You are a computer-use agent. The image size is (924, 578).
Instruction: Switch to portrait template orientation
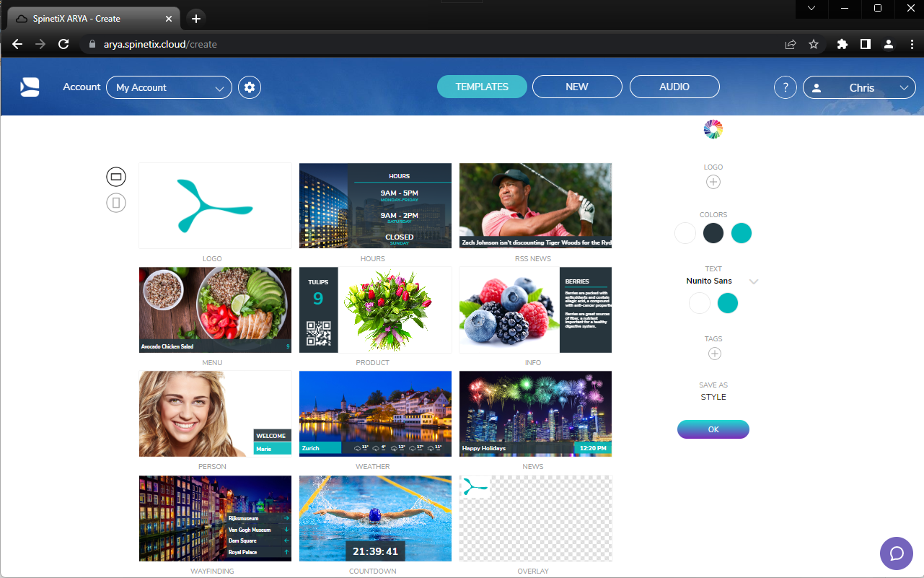pyautogui.click(x=115, y=203)
